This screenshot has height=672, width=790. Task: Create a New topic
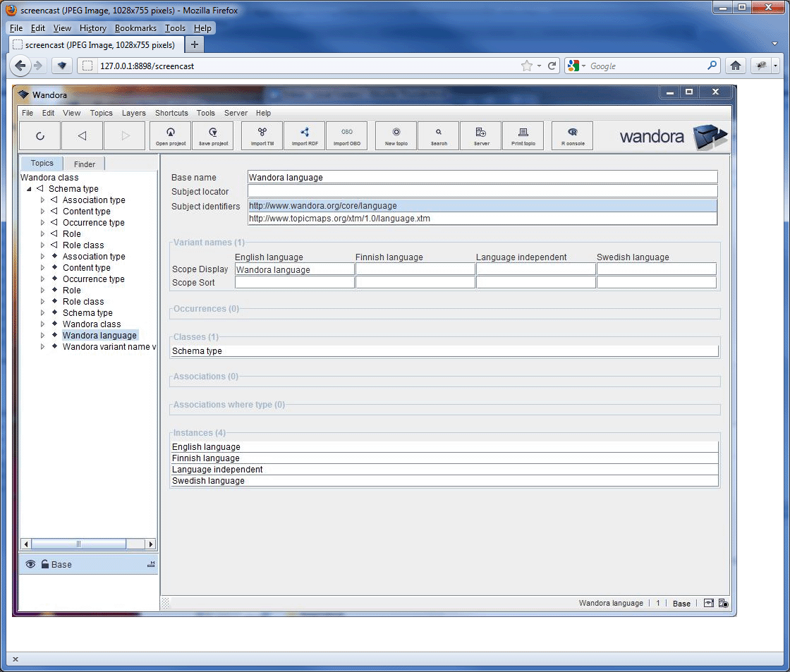[396, 135]
